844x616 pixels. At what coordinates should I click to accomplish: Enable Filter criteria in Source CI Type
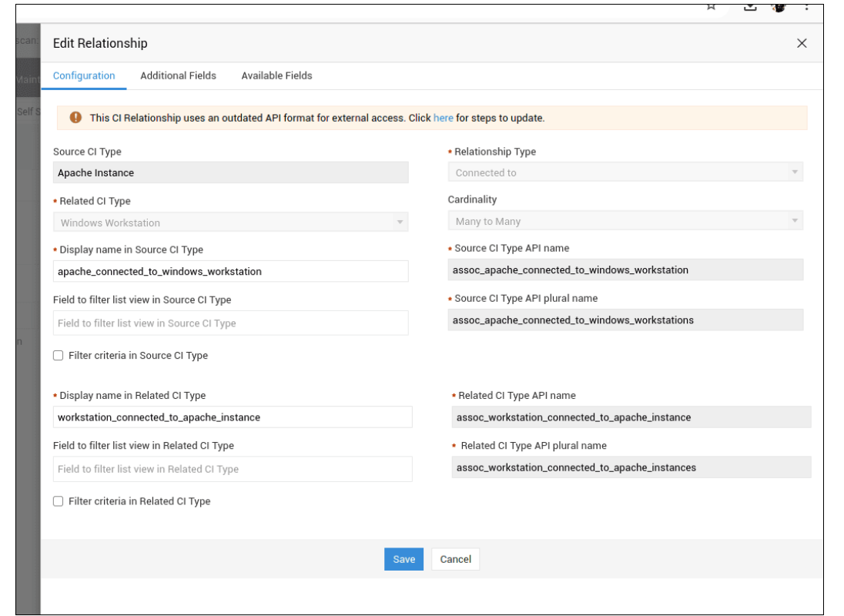59,356
